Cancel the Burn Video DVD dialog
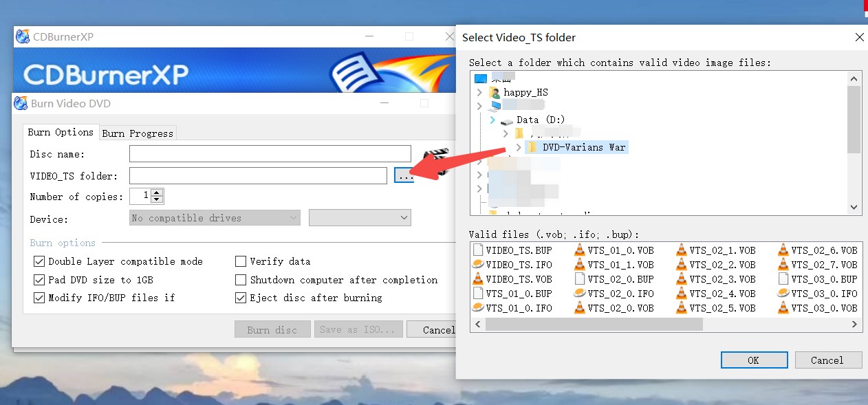The width and height of the screenshot is (868, 405). 431,329
